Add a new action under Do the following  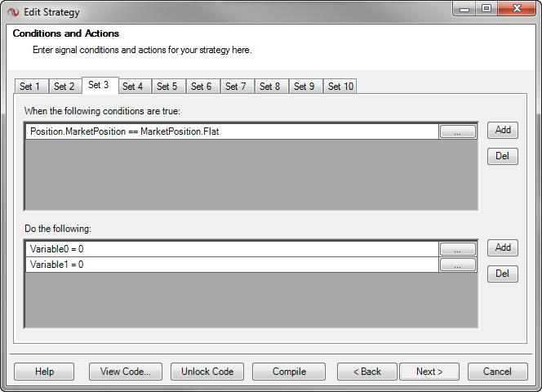[x=503, y=247]
